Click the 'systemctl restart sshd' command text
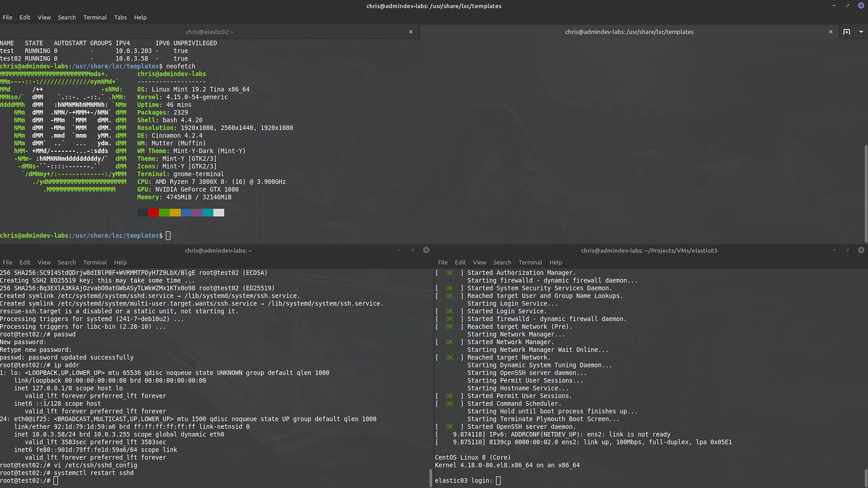Image resolution: width=868 pixels, height=488 pixels. tap(93, 473)
